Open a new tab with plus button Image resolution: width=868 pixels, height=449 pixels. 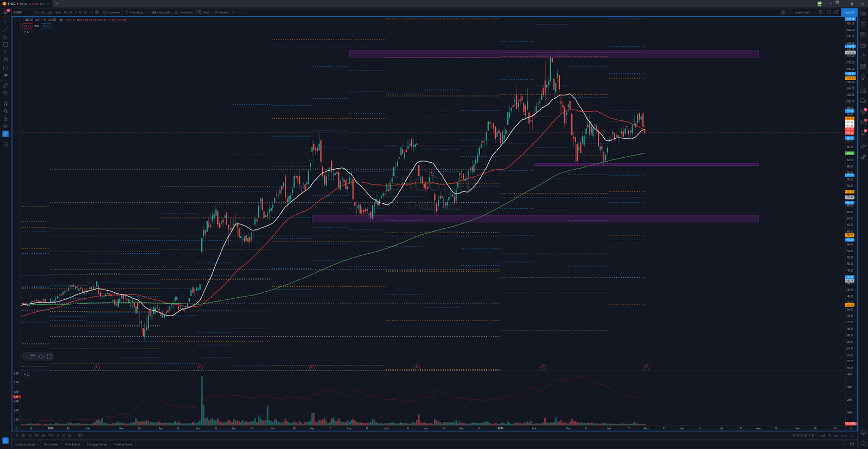tap(56, 3)
